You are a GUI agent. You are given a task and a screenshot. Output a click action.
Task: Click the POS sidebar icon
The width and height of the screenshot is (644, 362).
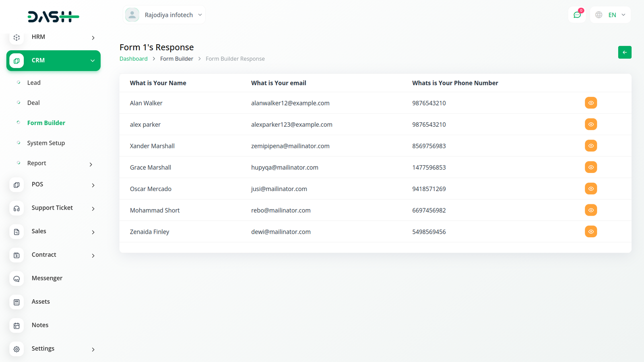[17, 185]
